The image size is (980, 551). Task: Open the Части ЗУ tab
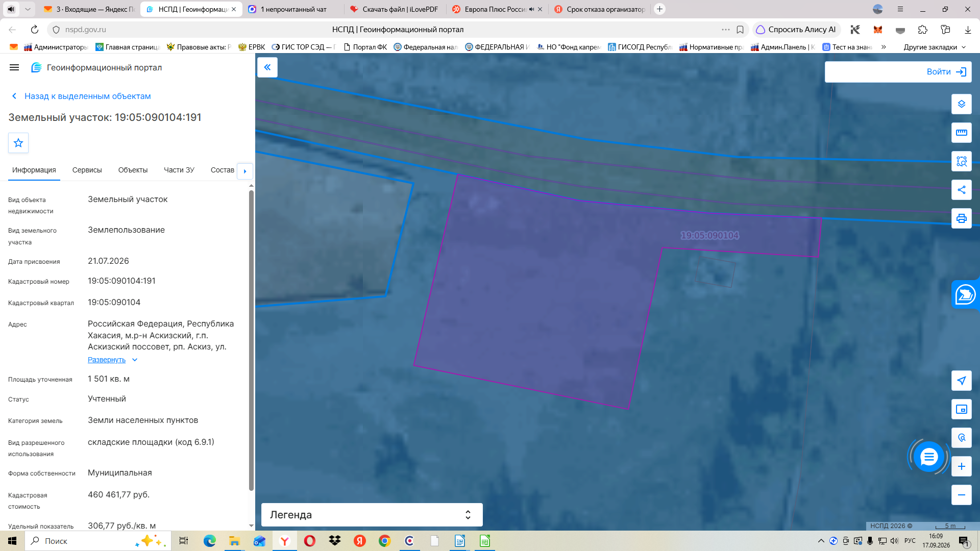179,170
